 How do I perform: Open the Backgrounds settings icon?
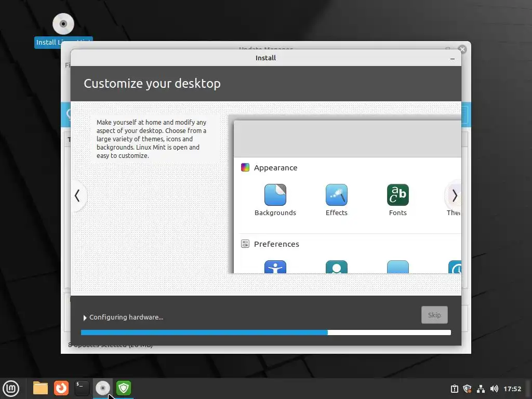click(x=275, y=195)
